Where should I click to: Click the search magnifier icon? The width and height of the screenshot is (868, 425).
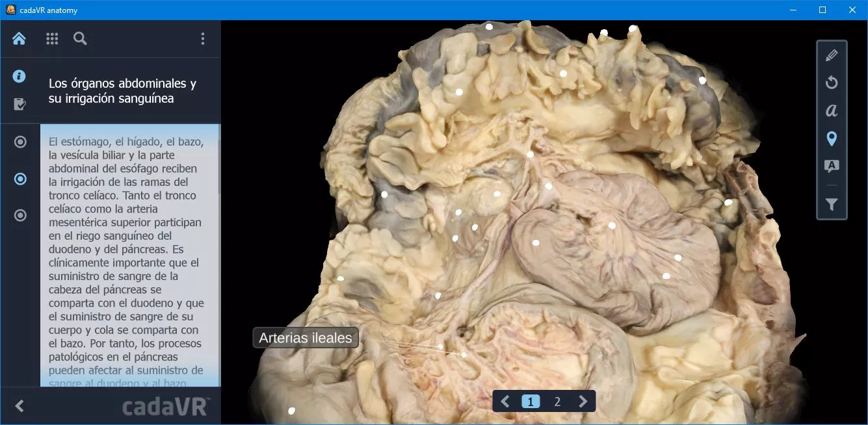(80, 39)
